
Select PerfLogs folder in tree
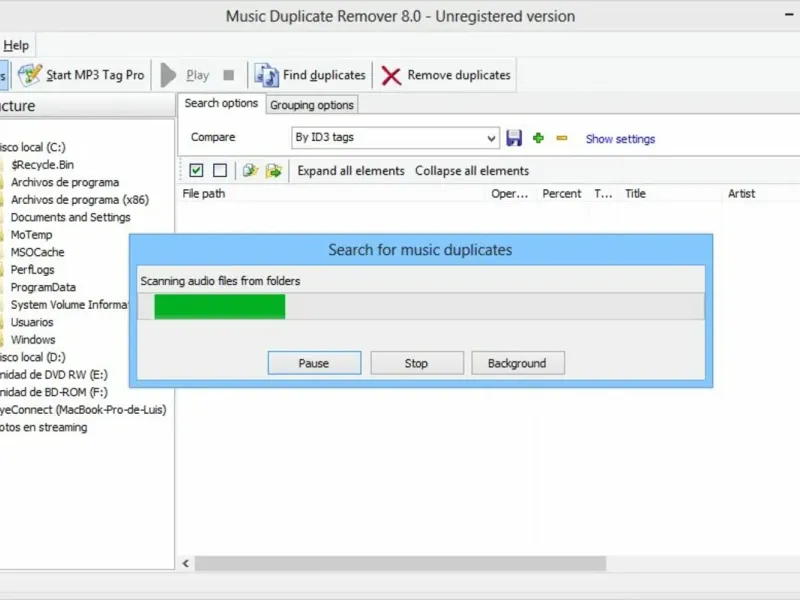click(32, 269)
